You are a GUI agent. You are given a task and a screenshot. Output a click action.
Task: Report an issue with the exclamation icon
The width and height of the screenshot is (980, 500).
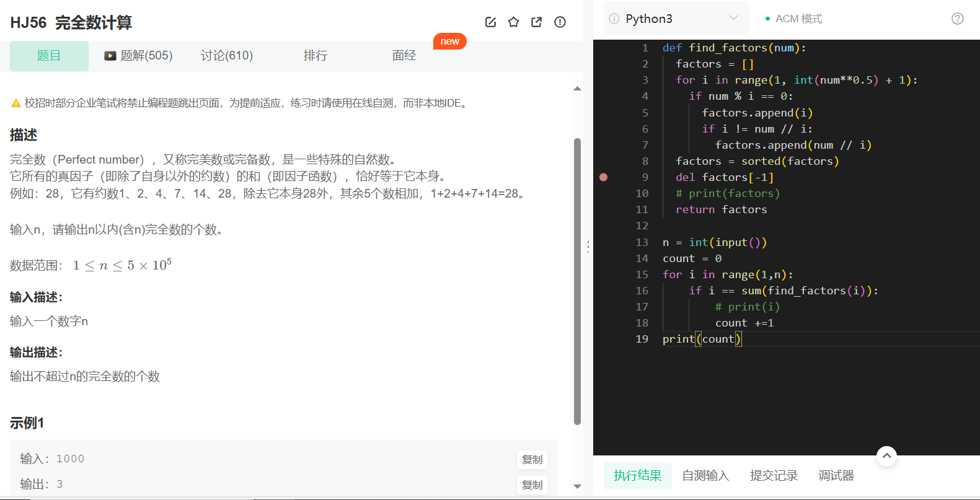tap(560, 22)
